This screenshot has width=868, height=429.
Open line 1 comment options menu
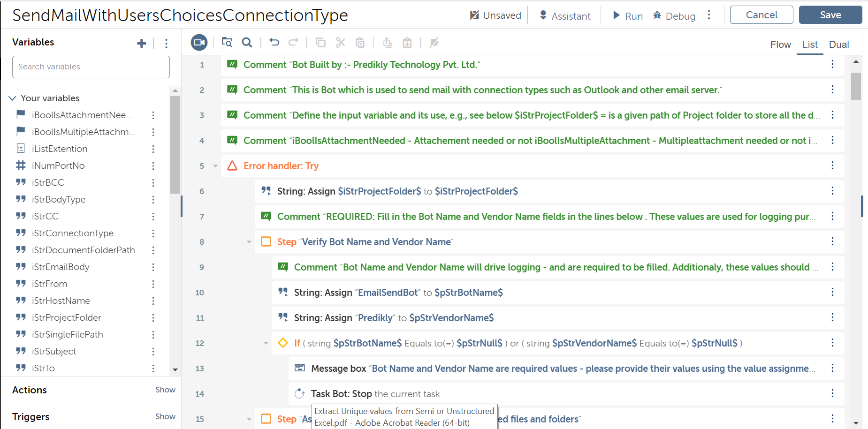(x=832, y=64)
